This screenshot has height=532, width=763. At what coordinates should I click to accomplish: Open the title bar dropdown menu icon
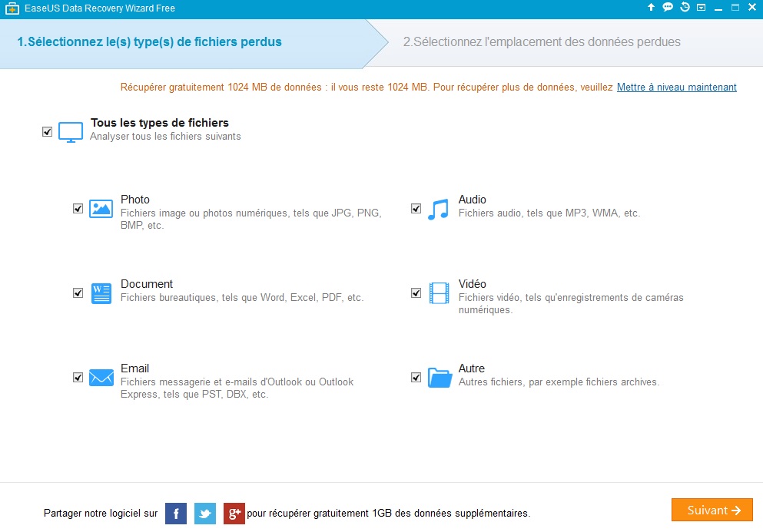[702, 8]
